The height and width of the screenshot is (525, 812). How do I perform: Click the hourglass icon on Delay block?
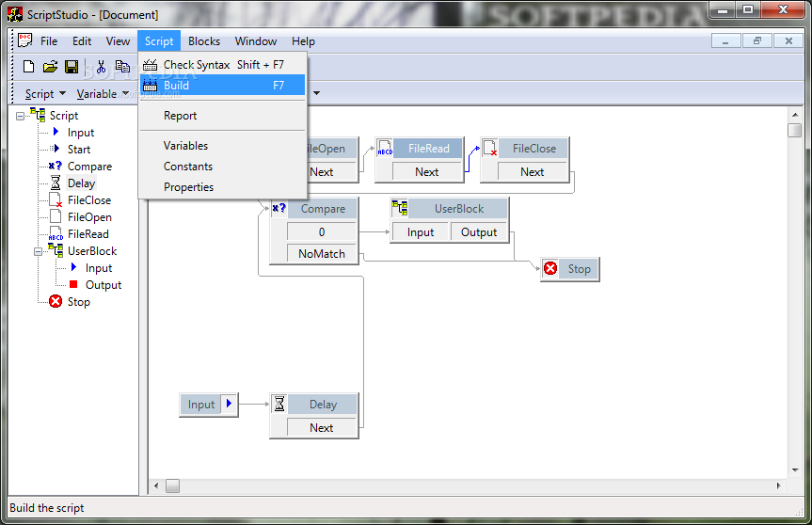(x=279, y=404)
